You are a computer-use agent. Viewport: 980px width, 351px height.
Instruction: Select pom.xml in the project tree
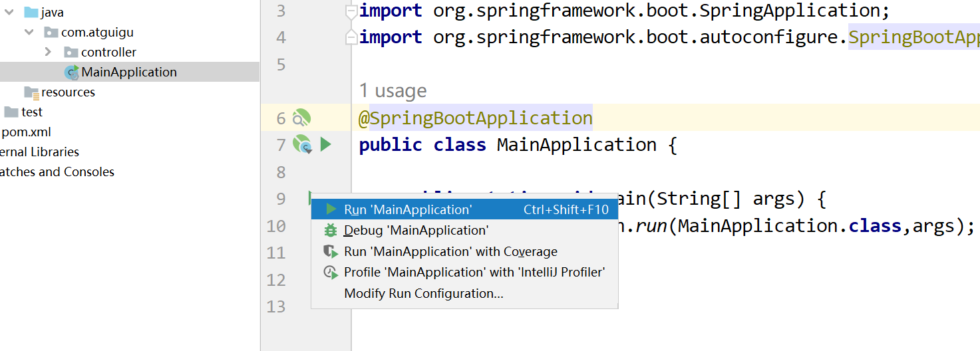click(27, 132)
